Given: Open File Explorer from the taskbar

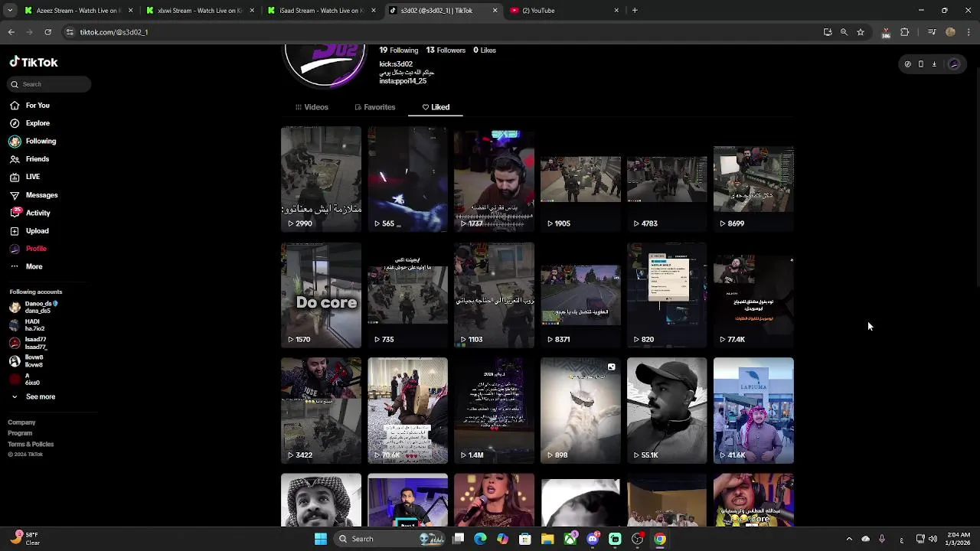Looking at the screenshot, I should pyautogui.click(x=547, y=539).
